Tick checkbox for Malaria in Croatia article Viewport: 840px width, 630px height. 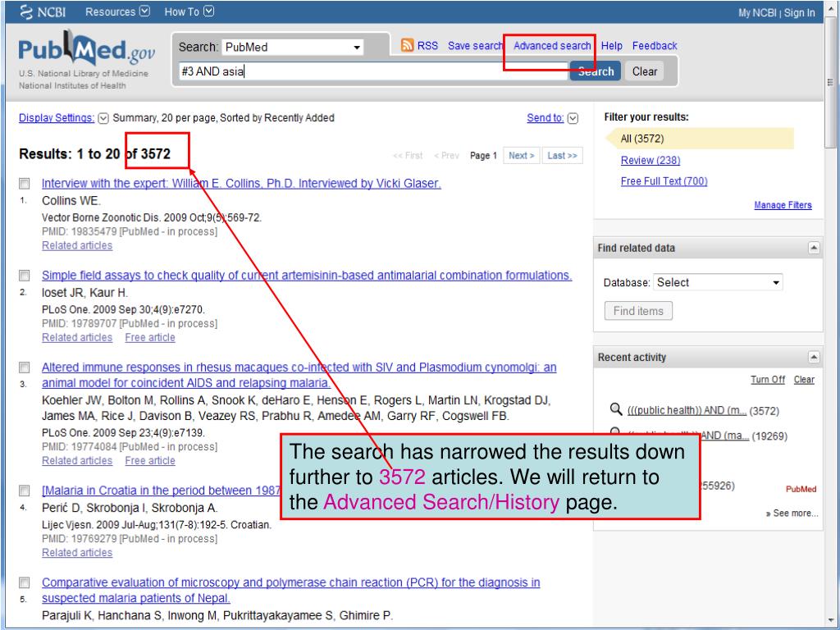[24, 491]
